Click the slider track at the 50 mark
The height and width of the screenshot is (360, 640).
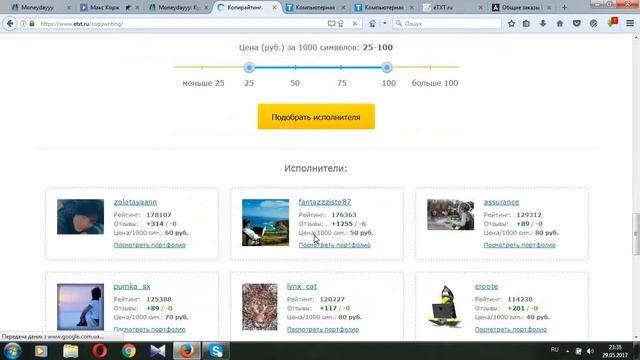pyautogui.click(x=295, y=67)
